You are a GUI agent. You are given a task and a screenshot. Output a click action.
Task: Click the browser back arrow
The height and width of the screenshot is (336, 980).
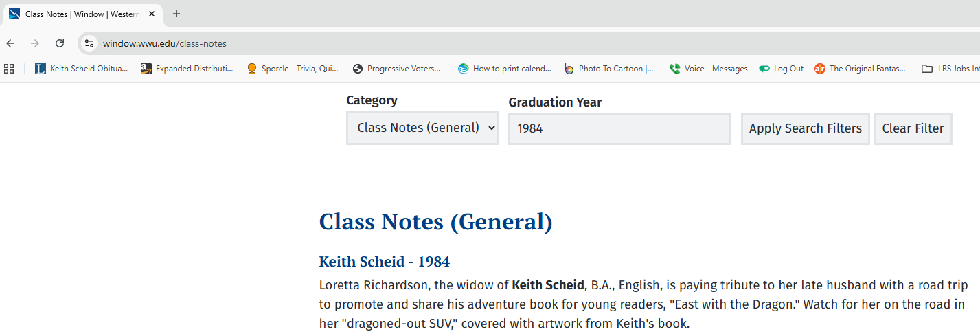tap(10, 43)
